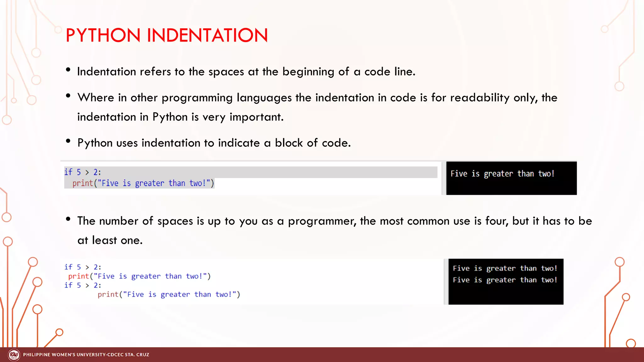
Task: Click 'at least one.' text line
Action: (110, 240)
